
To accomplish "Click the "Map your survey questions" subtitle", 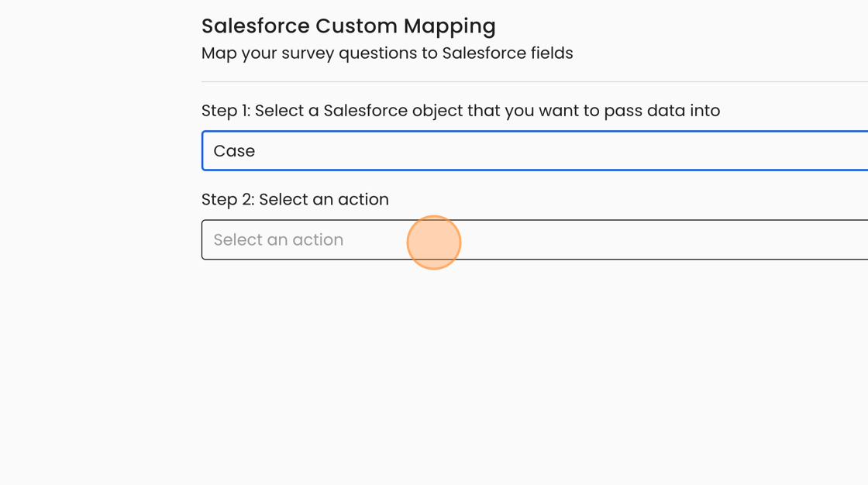I will coord(387,53).
